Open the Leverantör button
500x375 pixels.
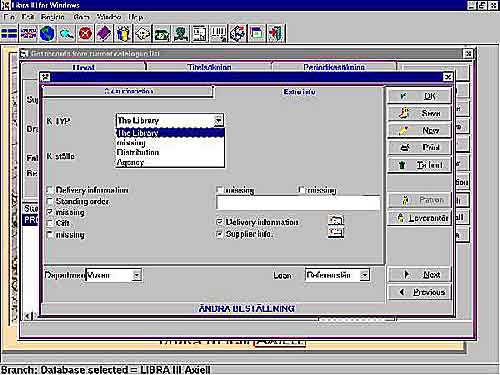[x=420, y=218]
